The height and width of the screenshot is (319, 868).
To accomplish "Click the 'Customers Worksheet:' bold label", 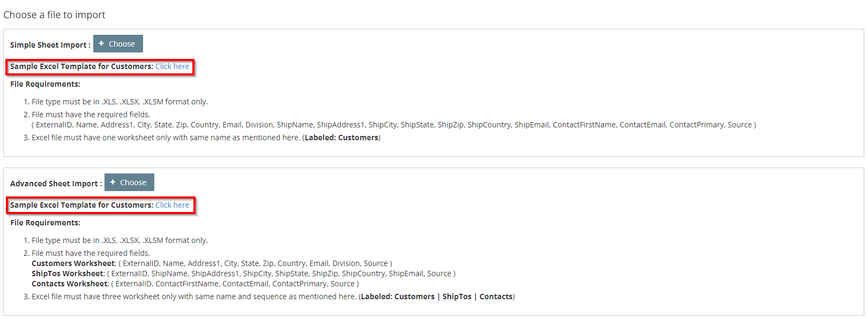I will click(74, 263).
